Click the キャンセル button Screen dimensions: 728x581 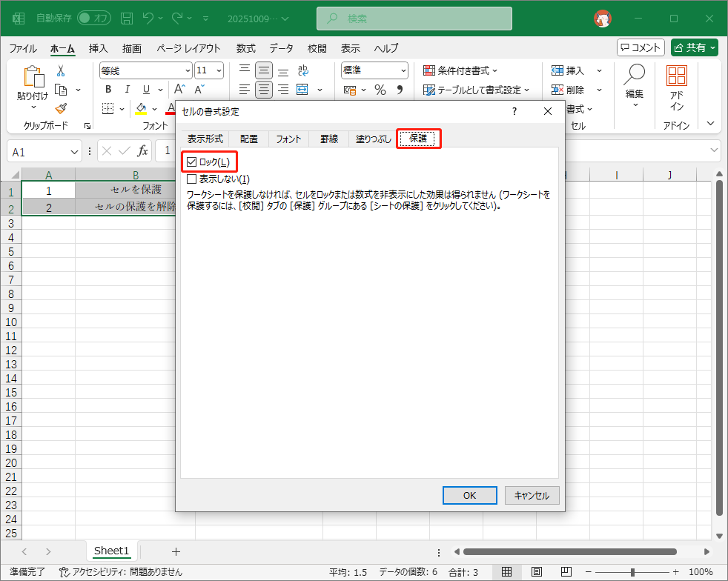click(x=532, y=496)
